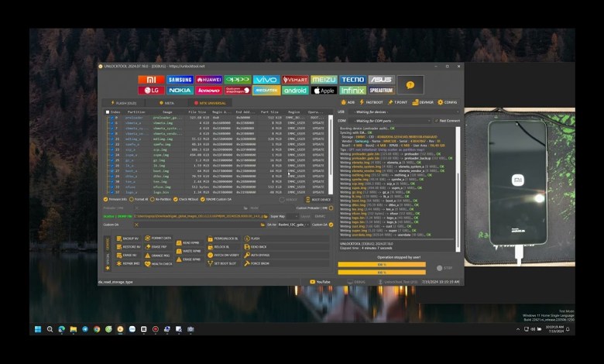Select the Xiaomi MI brand logo
This screenshot has height=364, width=604.
150,80
